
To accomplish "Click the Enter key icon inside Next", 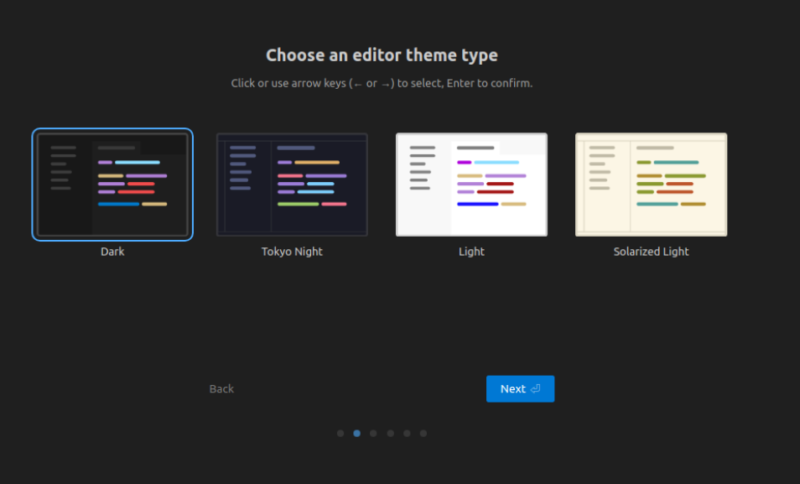I will [x=536, y=389].
